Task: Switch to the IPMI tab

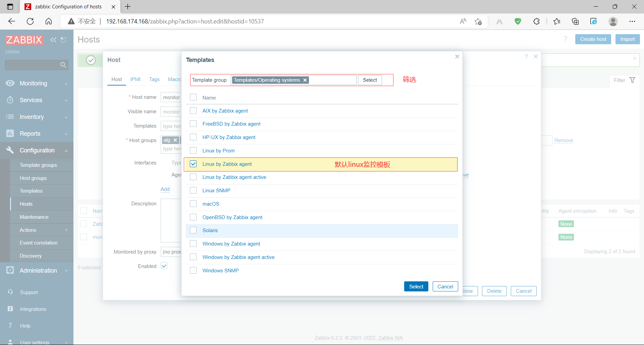Action: (136, 79)
